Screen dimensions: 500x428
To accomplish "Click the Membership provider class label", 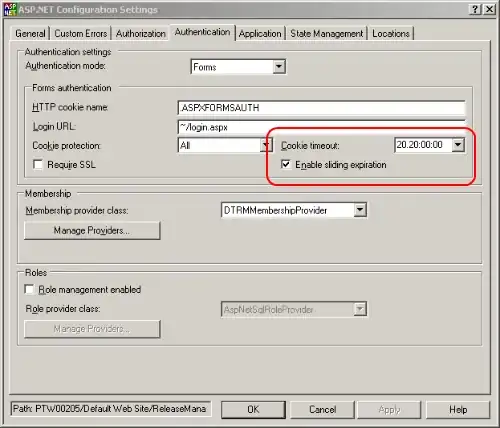I will [x=77, y=211].
